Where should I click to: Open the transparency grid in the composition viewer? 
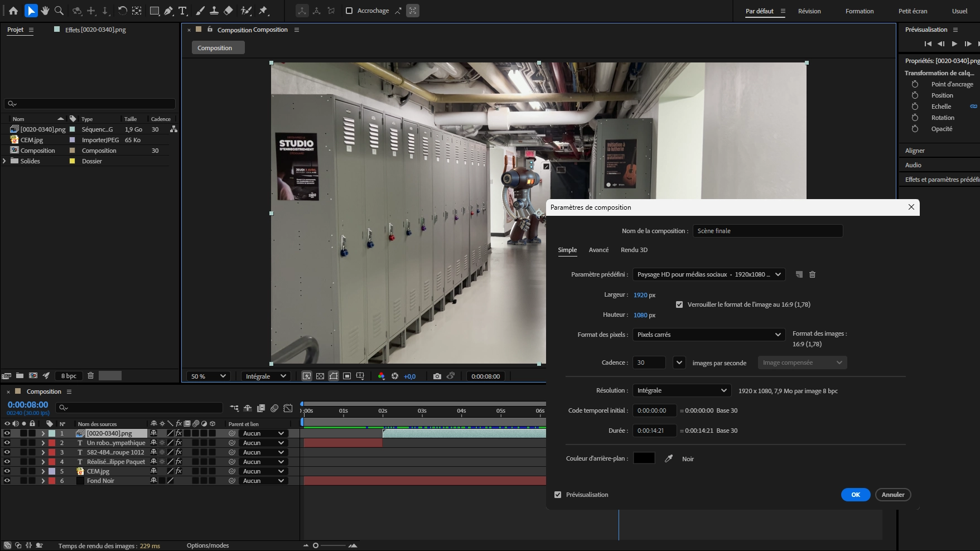[x=321, y=376]
